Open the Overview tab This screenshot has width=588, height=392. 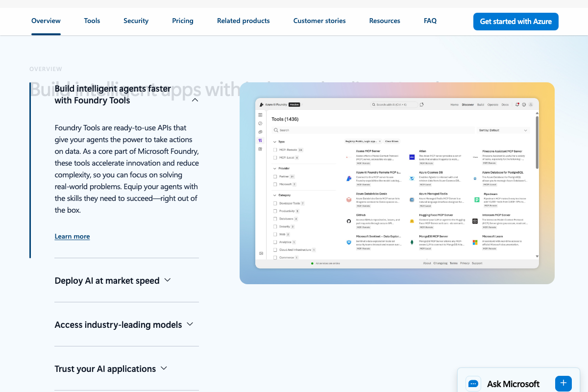[x=46, y=21]
